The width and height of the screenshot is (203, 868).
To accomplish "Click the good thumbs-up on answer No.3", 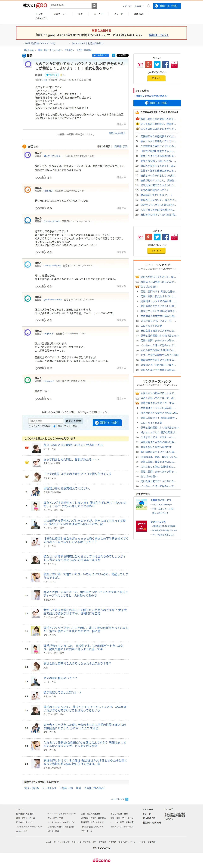I will point(40,320).
